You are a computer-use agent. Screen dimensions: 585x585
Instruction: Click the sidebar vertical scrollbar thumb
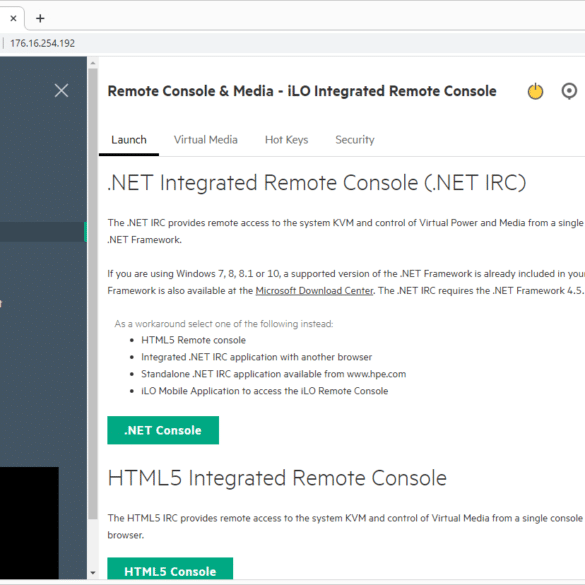(x=93, y=294)
